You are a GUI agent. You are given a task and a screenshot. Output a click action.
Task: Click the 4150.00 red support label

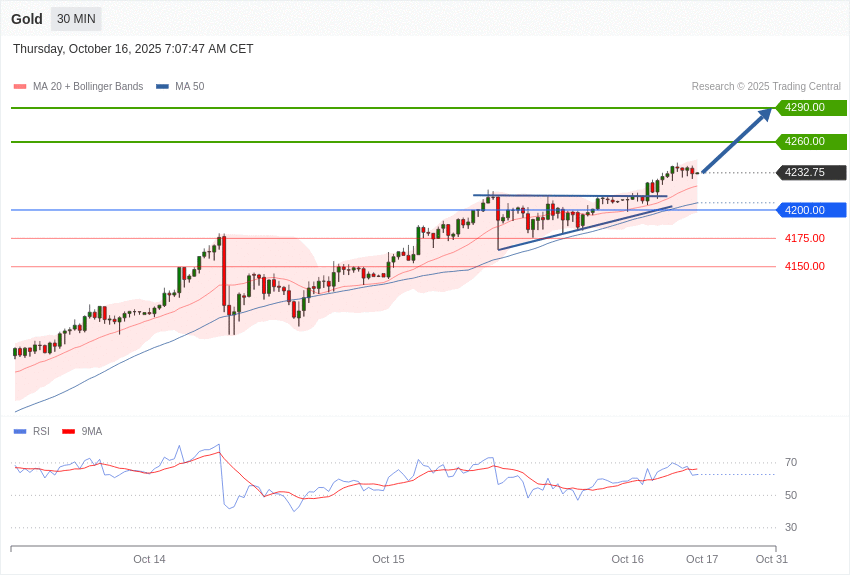click(x=804, y=266)
